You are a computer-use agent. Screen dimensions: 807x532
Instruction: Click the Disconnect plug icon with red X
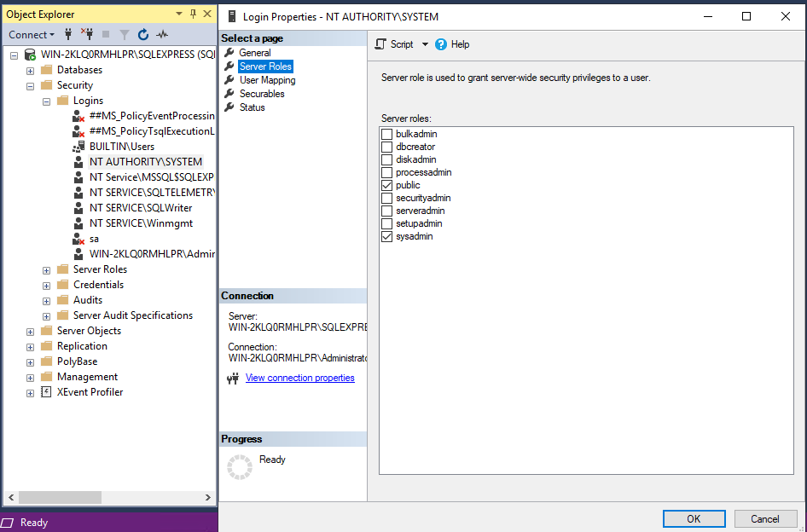click(x=86, y=35)
